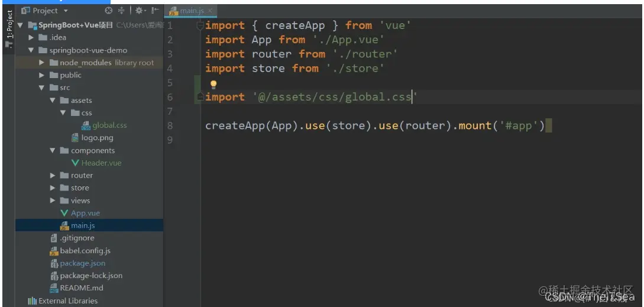Image resolution: width=644 pixels, height=307 pixels.
Task: Collapse the src folder
Action: [41, 88]
